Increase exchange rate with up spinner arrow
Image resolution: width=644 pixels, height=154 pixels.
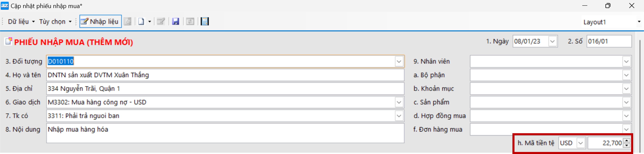[x=626, y=141]
